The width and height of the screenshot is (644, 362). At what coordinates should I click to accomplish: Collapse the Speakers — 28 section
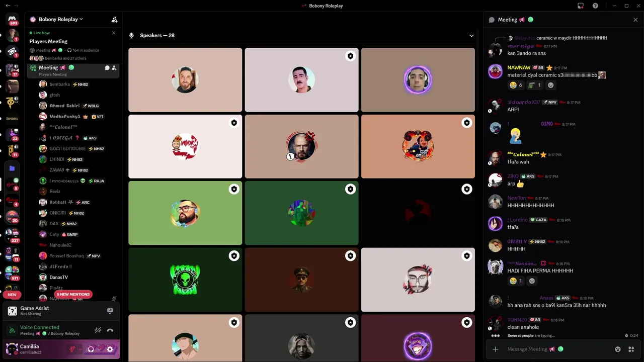coord(471,36)
